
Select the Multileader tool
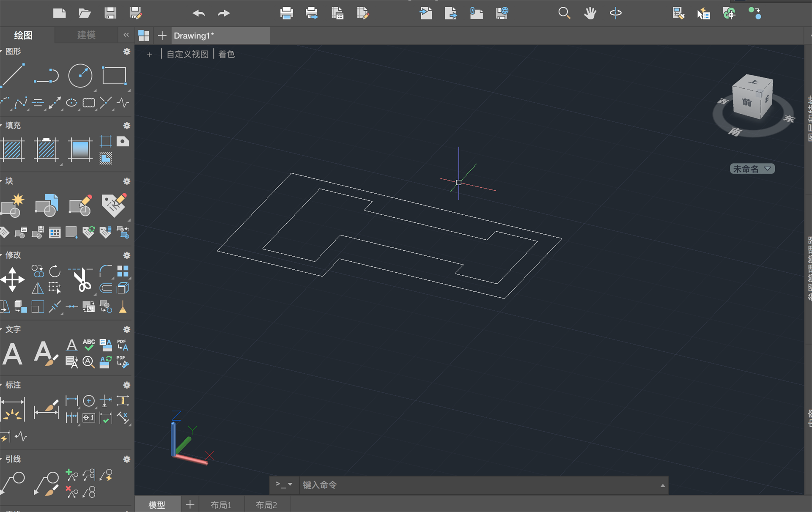(x=13, y=483)
